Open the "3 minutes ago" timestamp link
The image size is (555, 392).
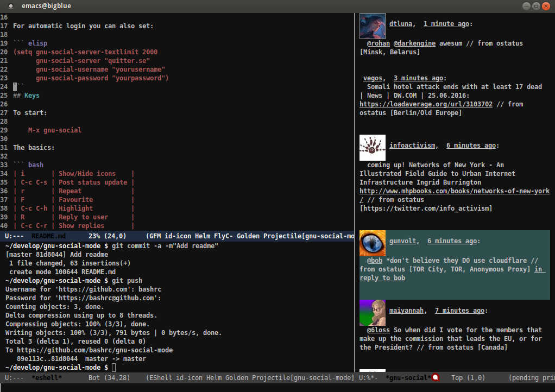click(x=418, y=78)
